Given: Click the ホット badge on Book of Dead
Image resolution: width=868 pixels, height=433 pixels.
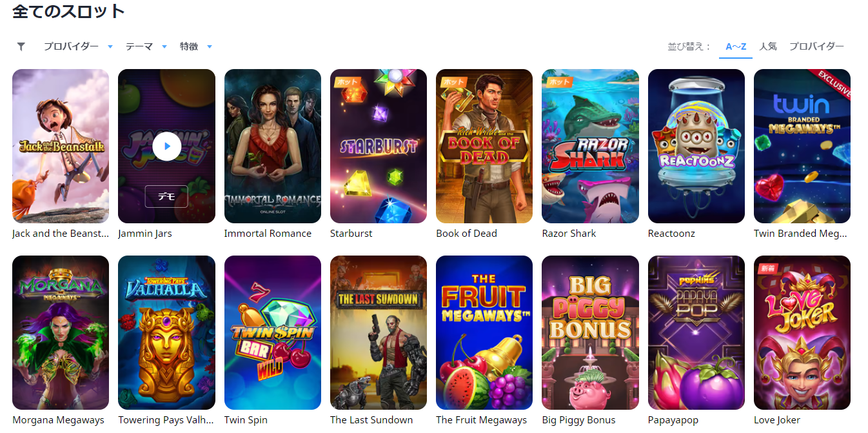Looking at the screenshot, I should 452,82.
